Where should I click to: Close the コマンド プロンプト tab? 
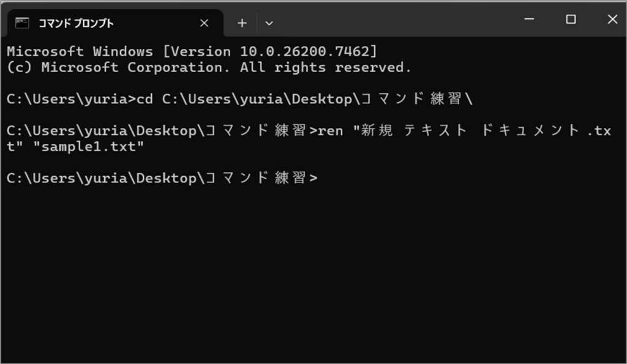pyautogui.click(x=205, y=23)
